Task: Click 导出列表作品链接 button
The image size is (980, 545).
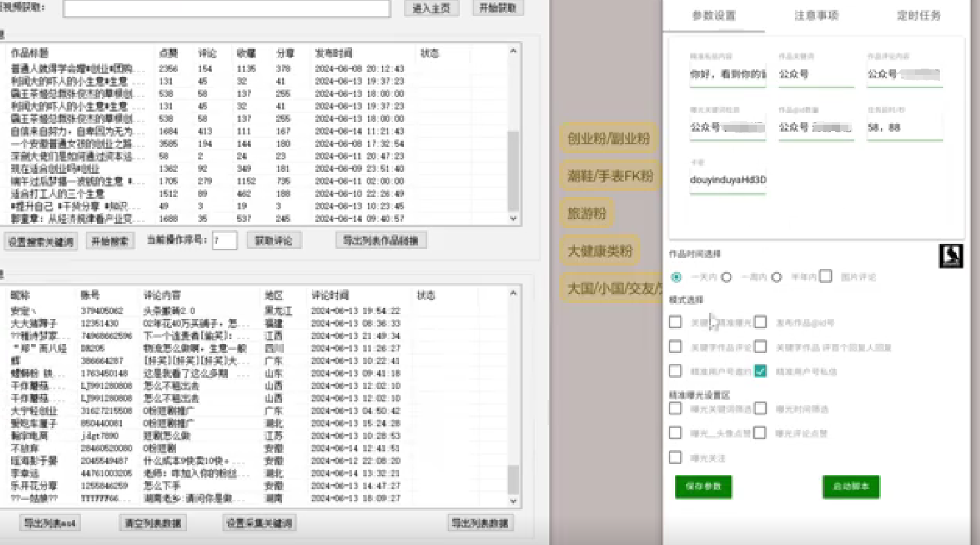Action: [381, 241]
